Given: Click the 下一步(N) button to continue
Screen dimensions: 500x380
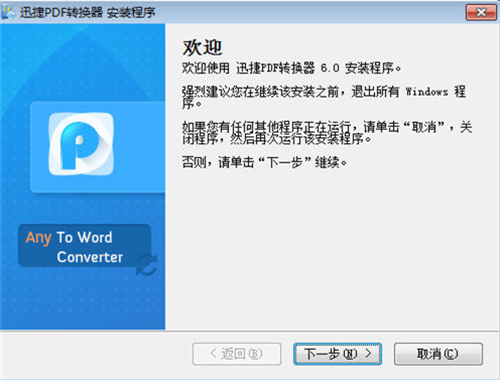Looking at the screenshot, I should tap(337, 354).
